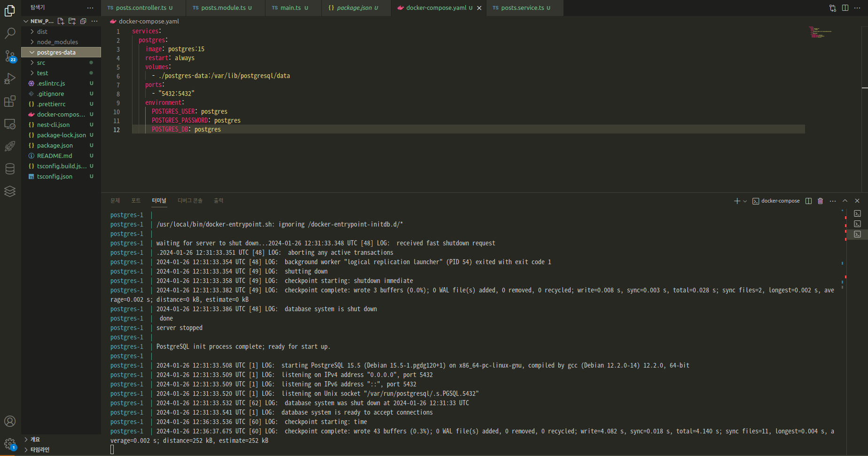The width and height of the screenshot is (868, 456).
Task: Click the New Folder icon in explorer header
Action: pos(72,21)
